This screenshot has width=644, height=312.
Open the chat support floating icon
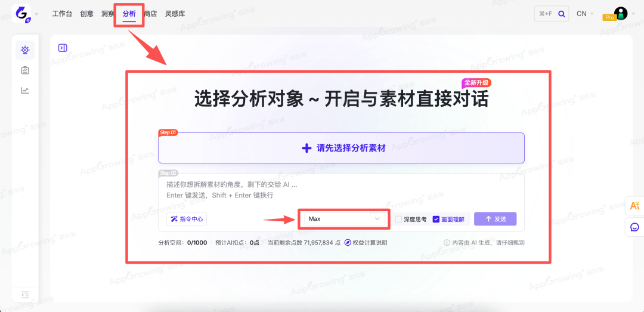pyautogui.click(x=634, y=227)
